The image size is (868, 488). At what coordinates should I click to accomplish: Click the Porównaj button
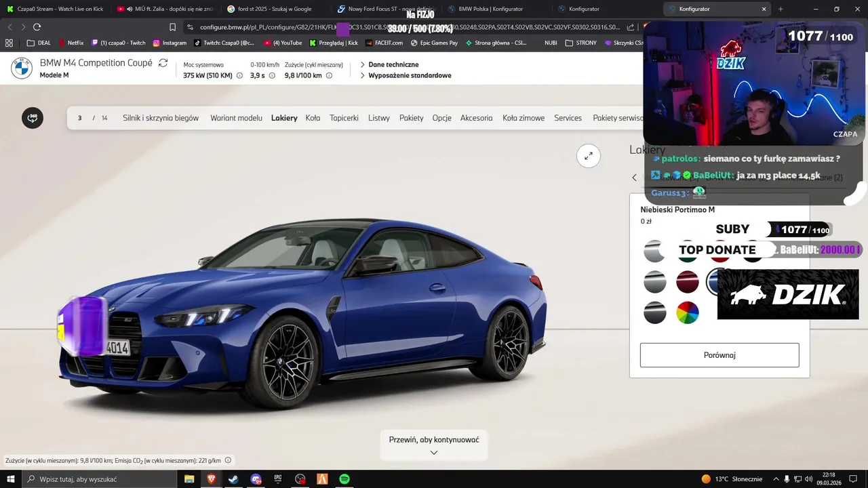[x=719, y=355]
